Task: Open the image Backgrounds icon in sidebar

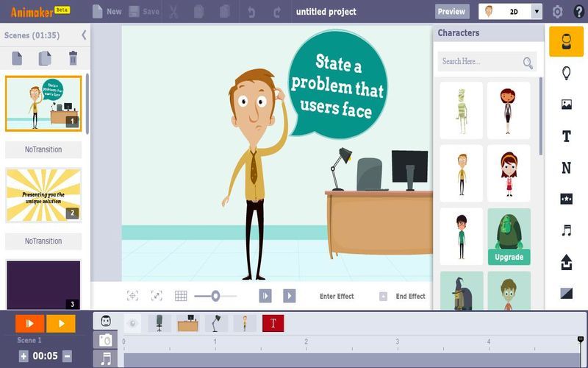Action: click(x=566, y=105)
